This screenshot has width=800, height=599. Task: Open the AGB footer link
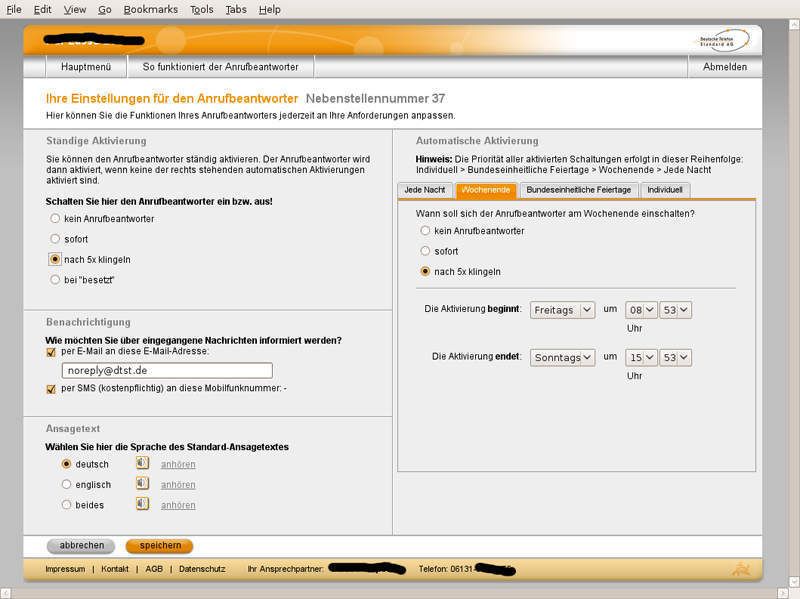click(x=154, y=569)
